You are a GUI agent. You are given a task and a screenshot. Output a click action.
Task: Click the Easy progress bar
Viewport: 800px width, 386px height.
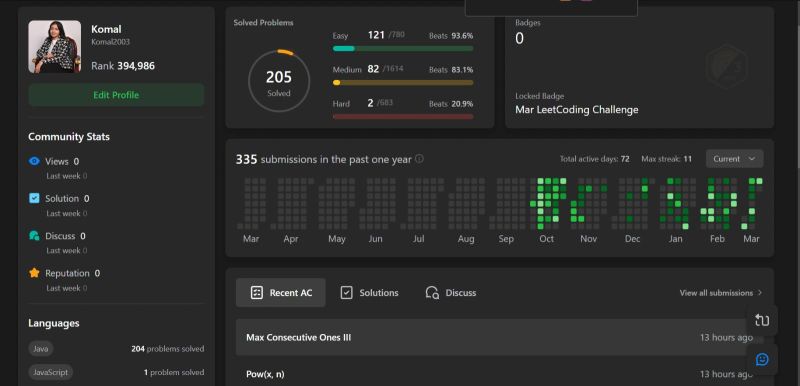pyautogui.click(x=403, y=48)
